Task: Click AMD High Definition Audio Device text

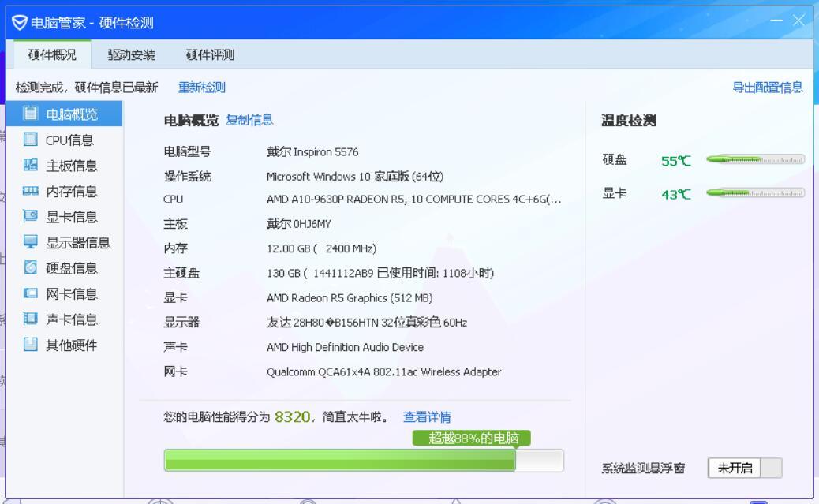Action: click(345, 347)
